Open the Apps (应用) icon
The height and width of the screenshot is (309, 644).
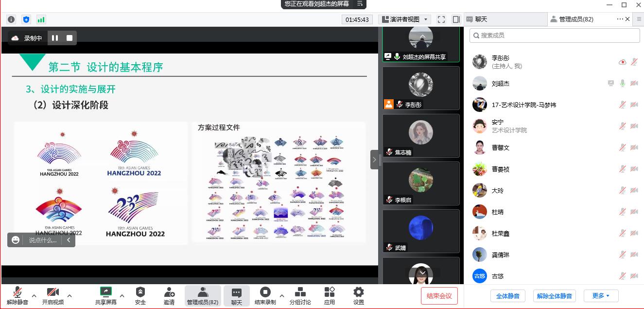[329, 292]
